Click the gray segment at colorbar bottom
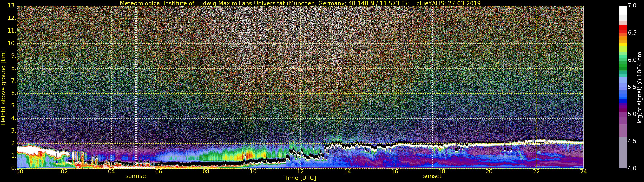This screenshot has height=182, width=644. (x=623, y=153)
